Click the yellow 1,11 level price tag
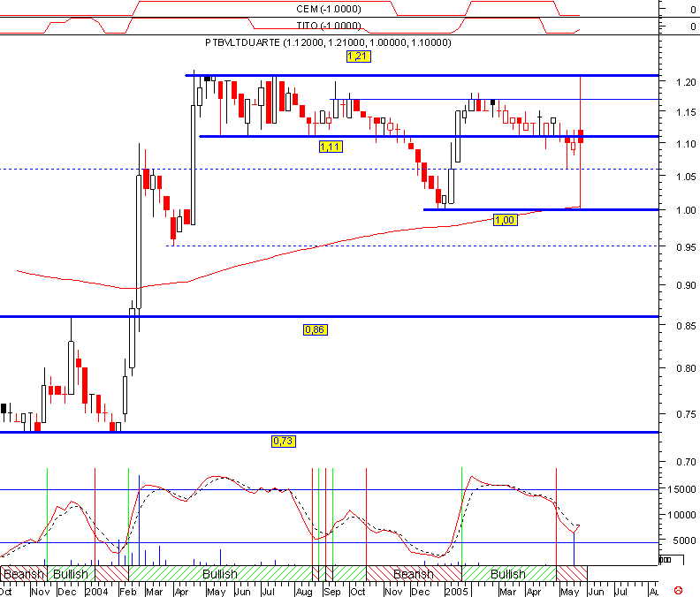This screenshot has width=700, height=597. 331,147
